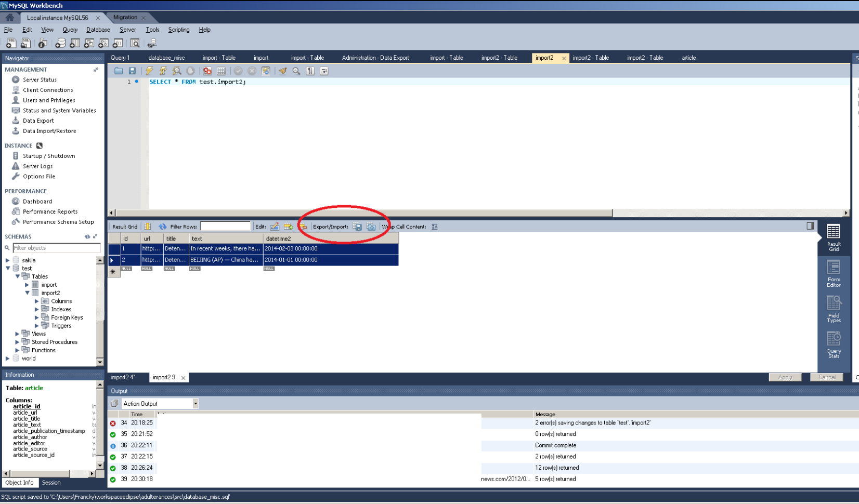Screen dimensions: 859x504
Task: Open the Action Output dropdown
Action: click(x=196, y=403)
